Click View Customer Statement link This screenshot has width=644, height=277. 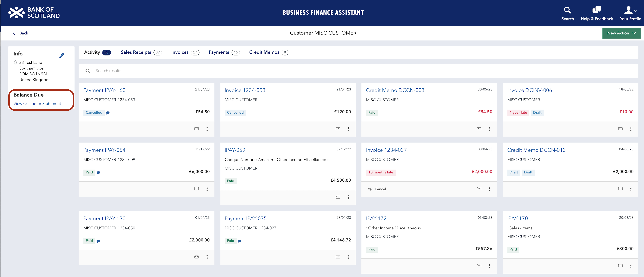(x=37, y=104)
